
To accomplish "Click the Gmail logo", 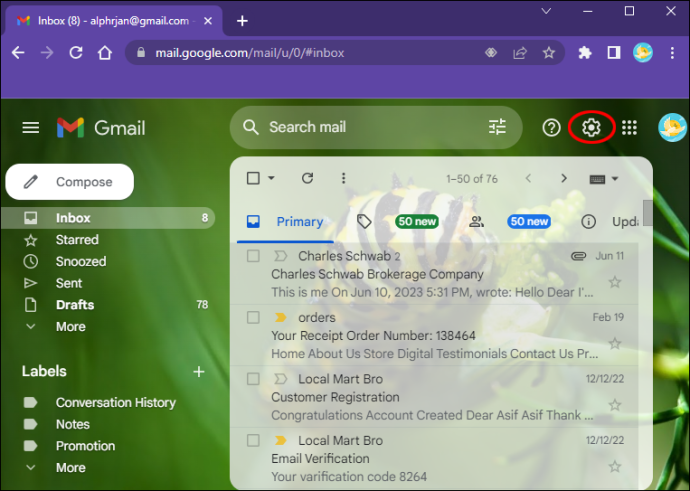I will (x=101, y=128).
